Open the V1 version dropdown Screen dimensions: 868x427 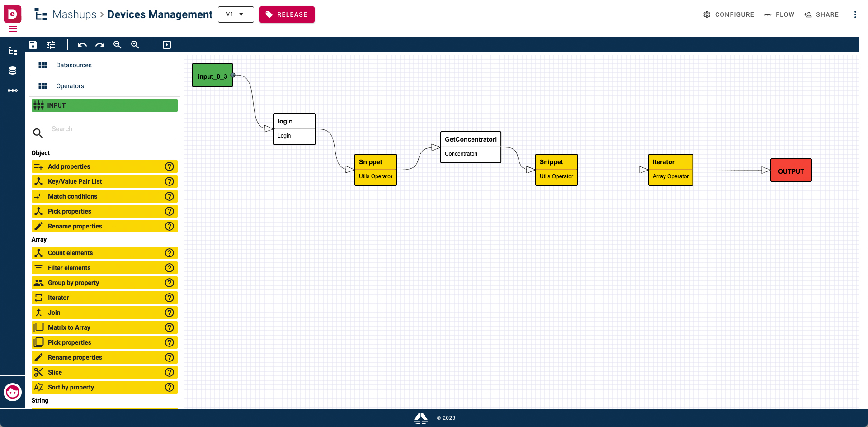tap(236, 14)
